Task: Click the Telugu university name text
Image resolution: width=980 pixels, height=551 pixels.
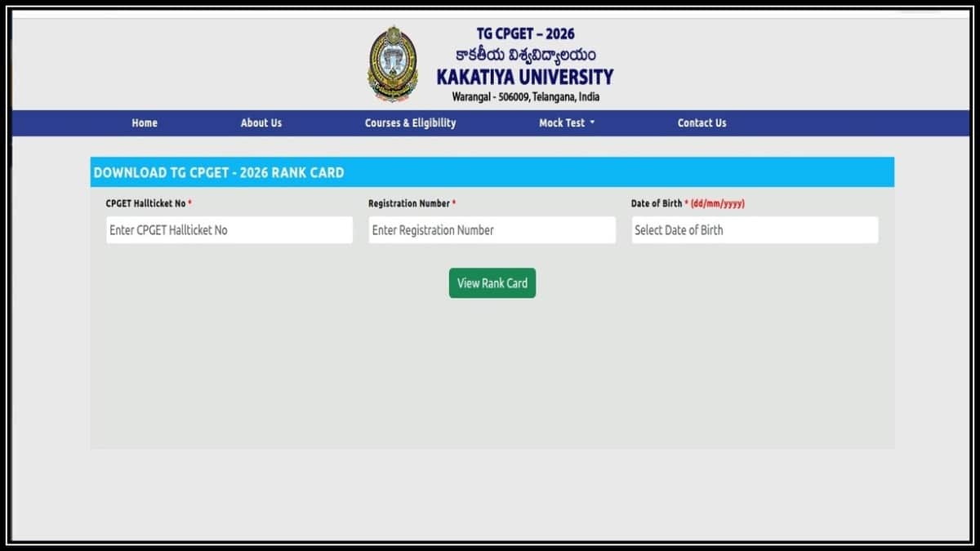Action: (525, 56)
